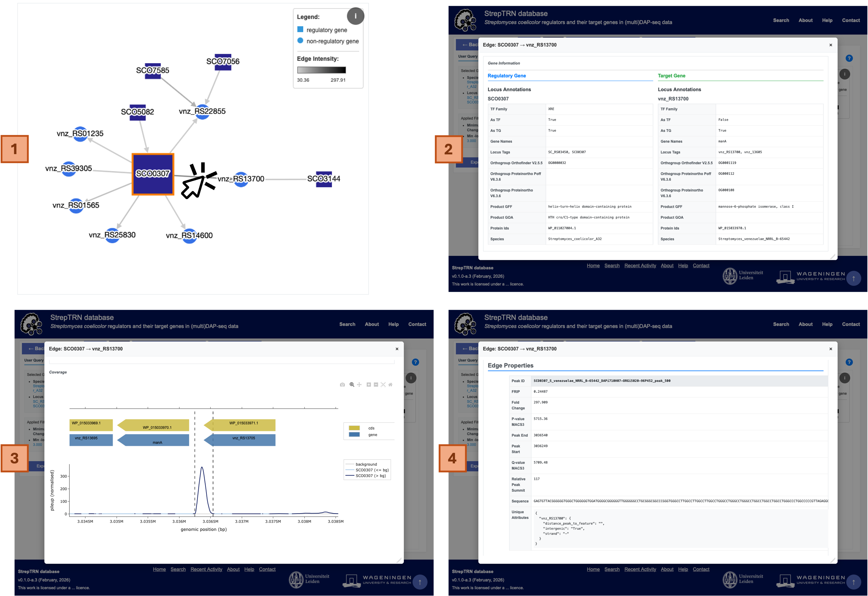Select the Pan tool in Coverage plot toolbar

359,385
